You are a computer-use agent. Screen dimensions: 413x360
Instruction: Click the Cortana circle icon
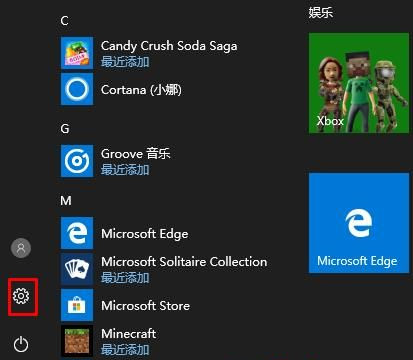[77, 89]
